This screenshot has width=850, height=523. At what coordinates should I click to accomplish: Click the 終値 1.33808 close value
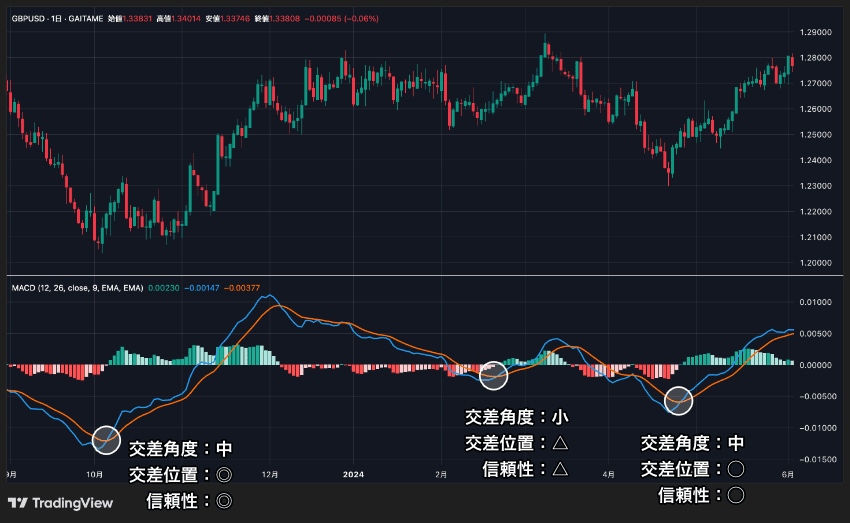pyautogui.click(x=277, y=18)
